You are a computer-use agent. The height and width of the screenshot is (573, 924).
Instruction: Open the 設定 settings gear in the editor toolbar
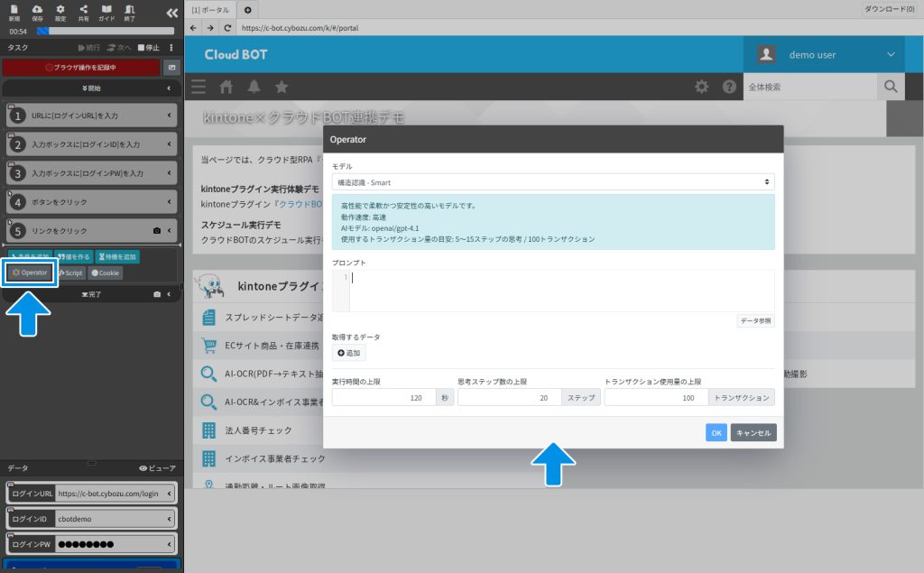(x=60, y=13)
